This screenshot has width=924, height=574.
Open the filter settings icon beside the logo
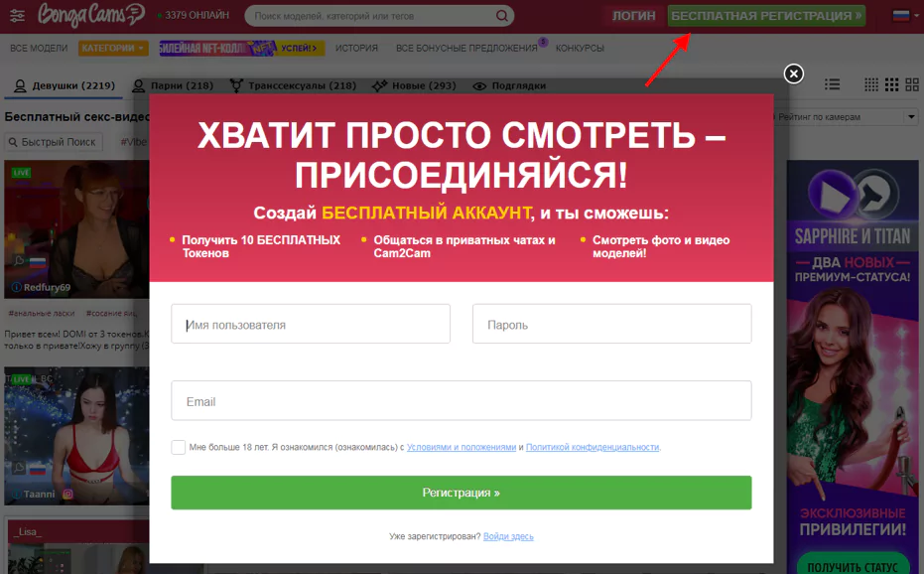click(x=17, y=16)
